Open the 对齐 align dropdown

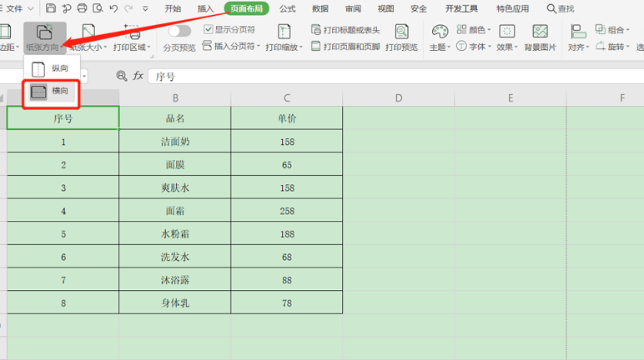[x=578, y=37]
